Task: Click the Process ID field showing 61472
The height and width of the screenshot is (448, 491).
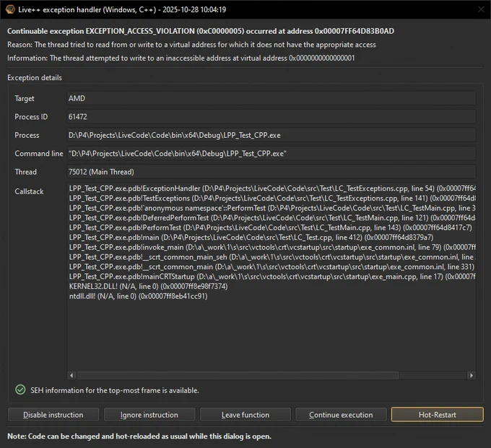Action: point(271,117)
